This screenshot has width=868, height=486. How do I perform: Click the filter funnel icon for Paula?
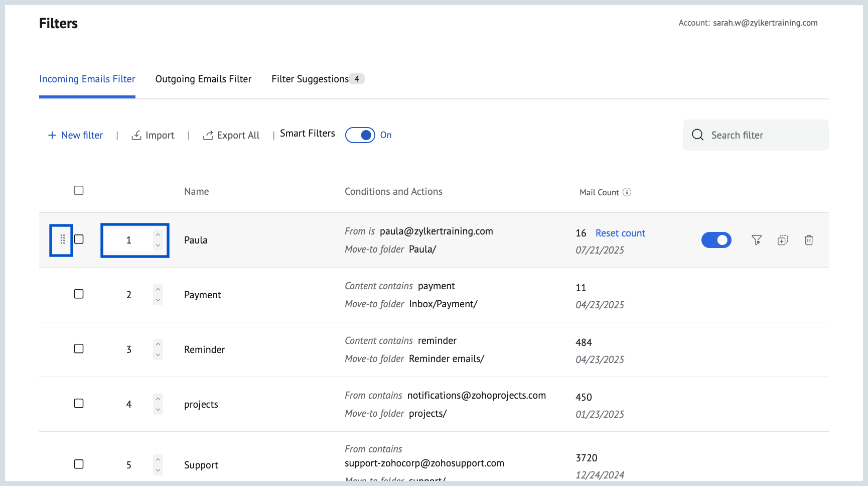(x=757, y=240)
